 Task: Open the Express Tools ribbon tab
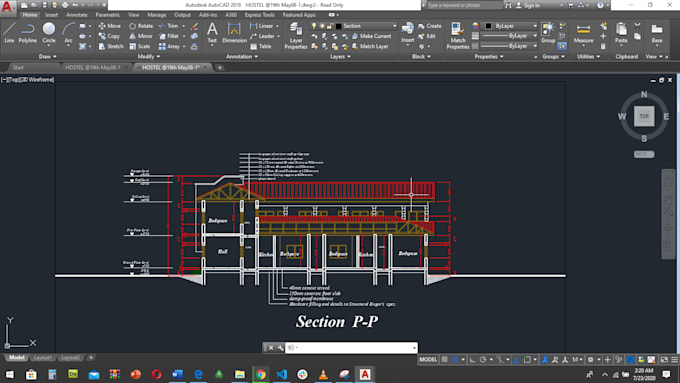pyautogui.click(x=259, y=15)
